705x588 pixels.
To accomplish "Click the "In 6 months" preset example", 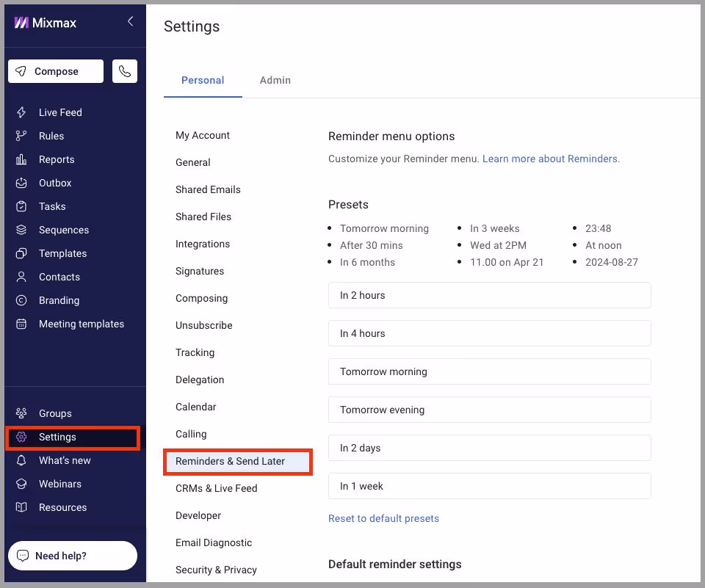I will [367, 262].
